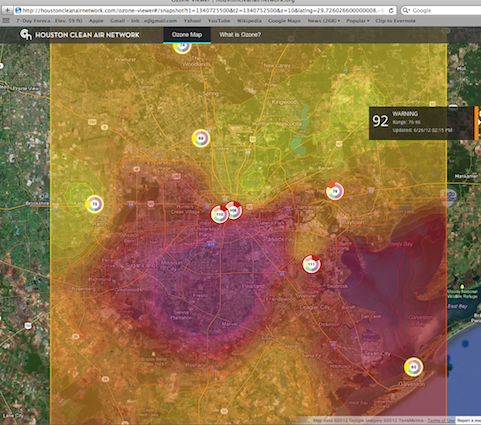The width and height of the screenshot is (481, 425).
Task: Expand the News (268) bookmarks folder
Action: [x=324, y=21]
